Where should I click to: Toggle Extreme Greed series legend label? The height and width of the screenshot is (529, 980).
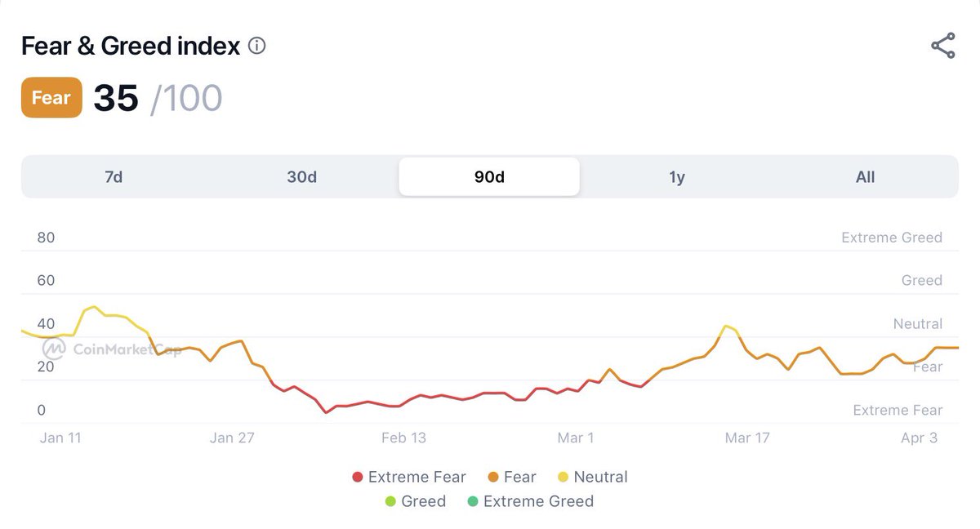coord(538,501)
